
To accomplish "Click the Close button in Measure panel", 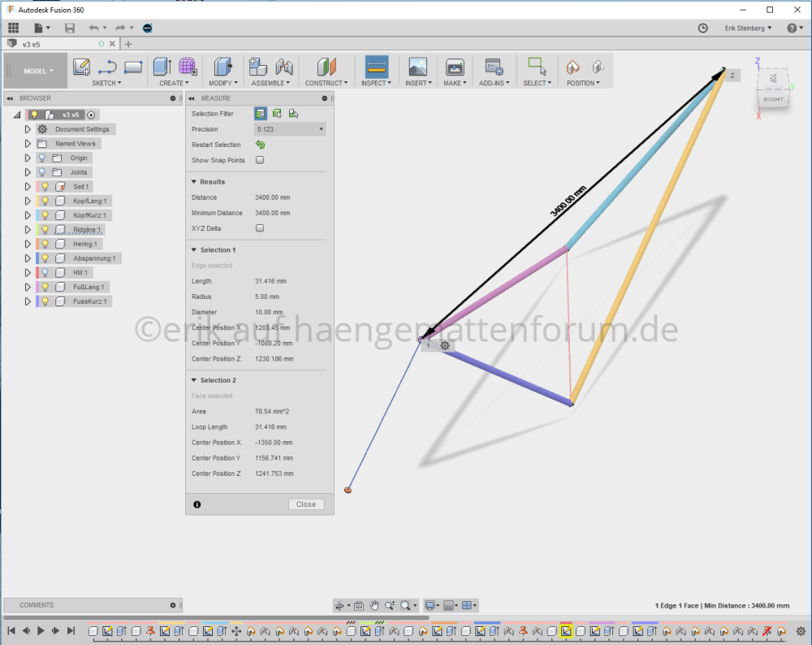I will click(x=306, y=504).
